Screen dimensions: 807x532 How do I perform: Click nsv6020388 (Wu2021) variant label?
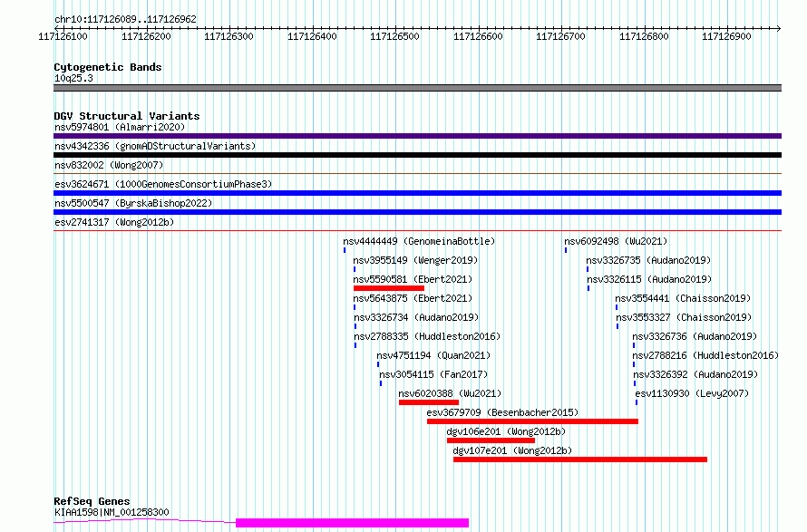point(450,393)
